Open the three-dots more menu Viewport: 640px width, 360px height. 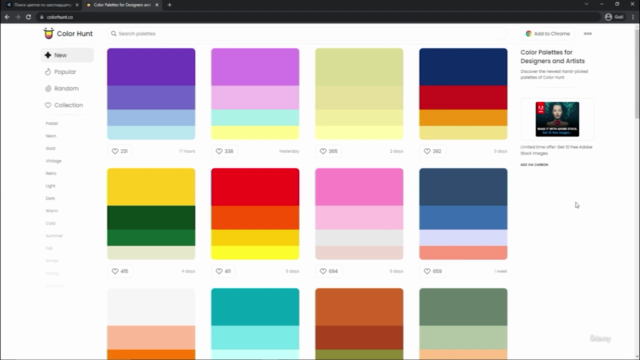coord(587,33)
